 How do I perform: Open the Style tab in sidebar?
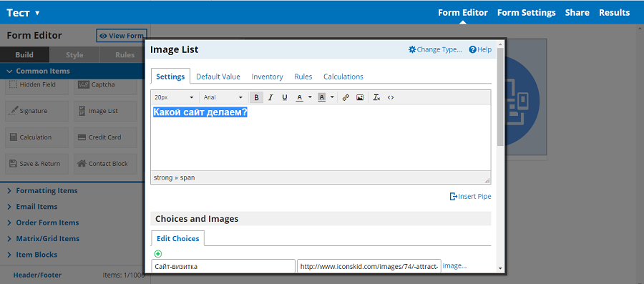[74, 54]
